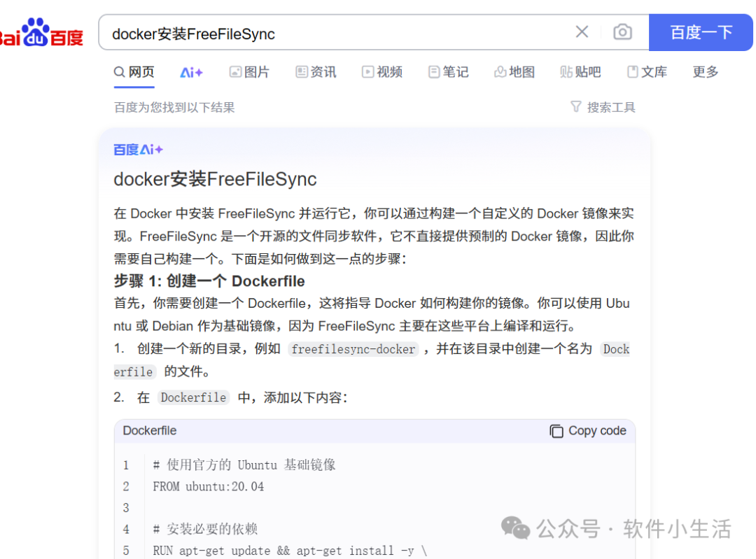Image resolution: width=756 pixels, height=559 pixels.
Task: Expand the 更多 menu
Action: click(x=706, y=72)
